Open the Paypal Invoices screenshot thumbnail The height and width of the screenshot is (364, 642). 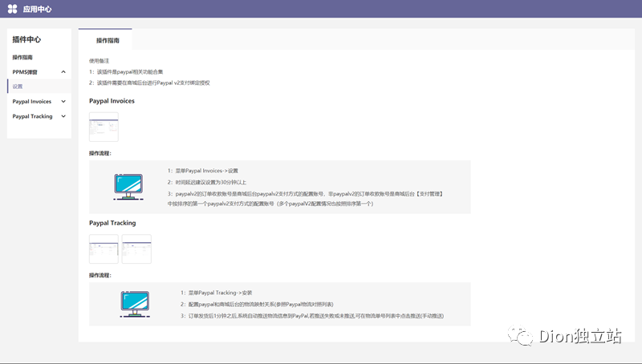tap(104, 127)
